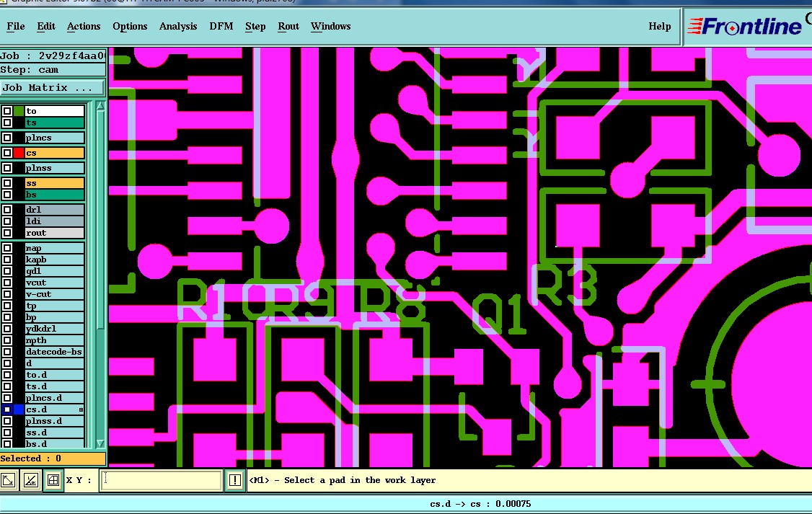Image resolution: width=812 pixels, height=514 pixels.
Task: Toggle the checkbox for layer ldi
Action: [x=6, y=221]
